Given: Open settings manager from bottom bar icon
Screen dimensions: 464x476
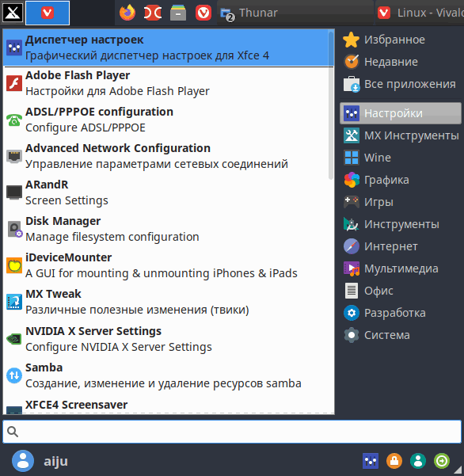Looking at the screenshot, I should pos(371,461).
